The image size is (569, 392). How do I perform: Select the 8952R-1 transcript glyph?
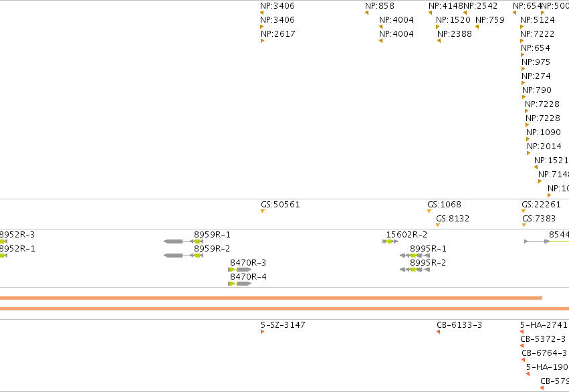(3, 256)
